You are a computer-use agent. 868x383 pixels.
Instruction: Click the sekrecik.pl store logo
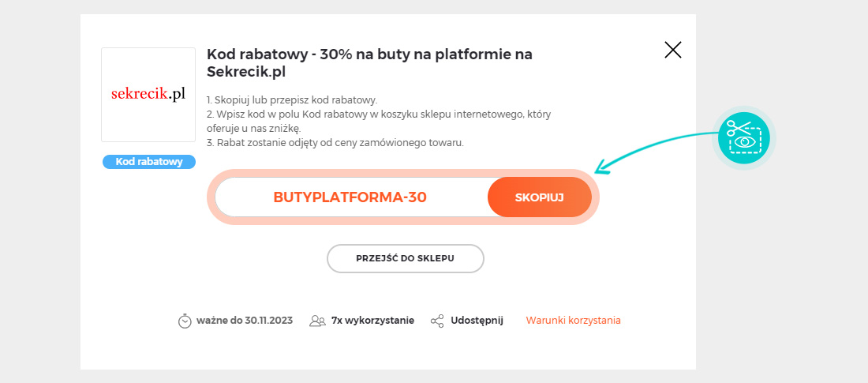[x=148, y=95]
